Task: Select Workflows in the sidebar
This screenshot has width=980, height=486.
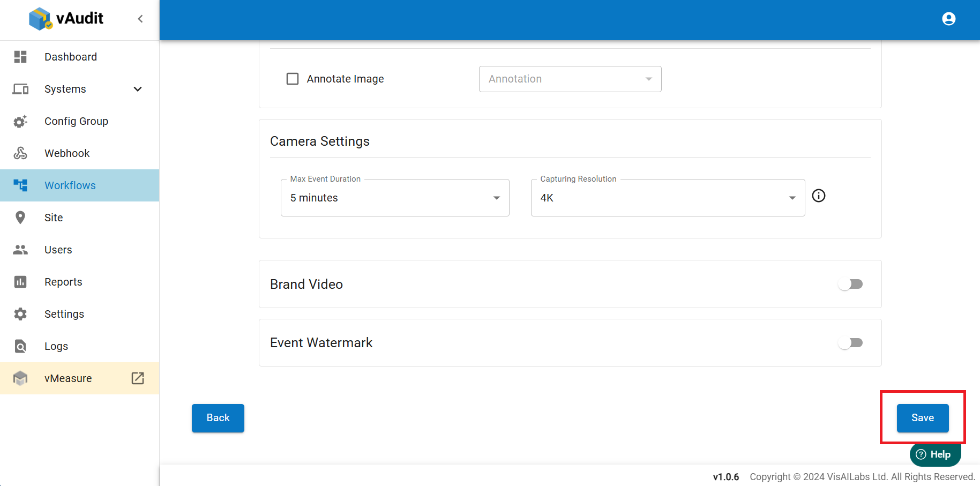Action: (79, 185)
